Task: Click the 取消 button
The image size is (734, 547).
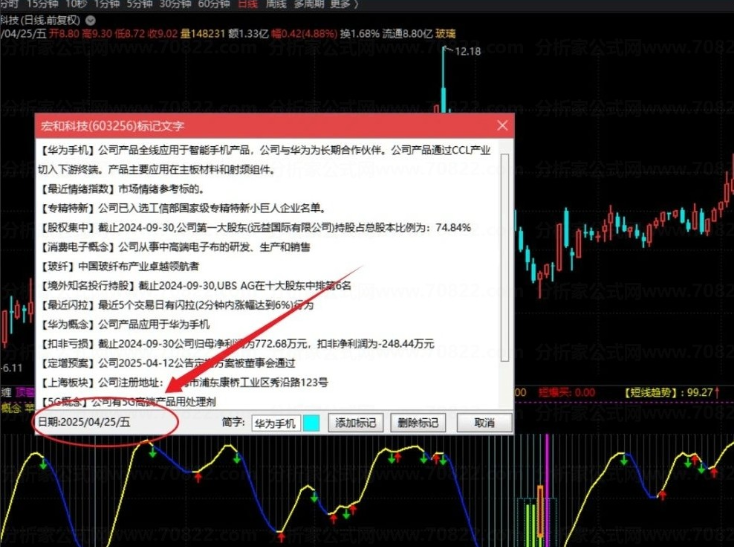Action: pos(484,423)
